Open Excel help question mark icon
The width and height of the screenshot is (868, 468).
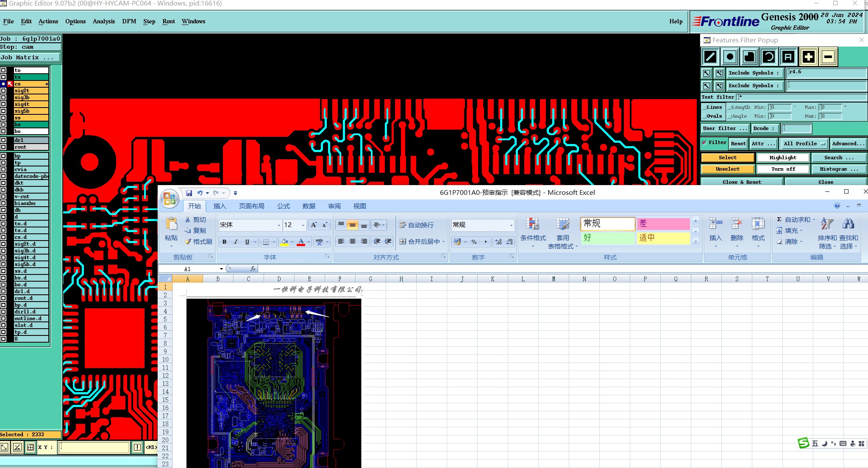(837, 206)
